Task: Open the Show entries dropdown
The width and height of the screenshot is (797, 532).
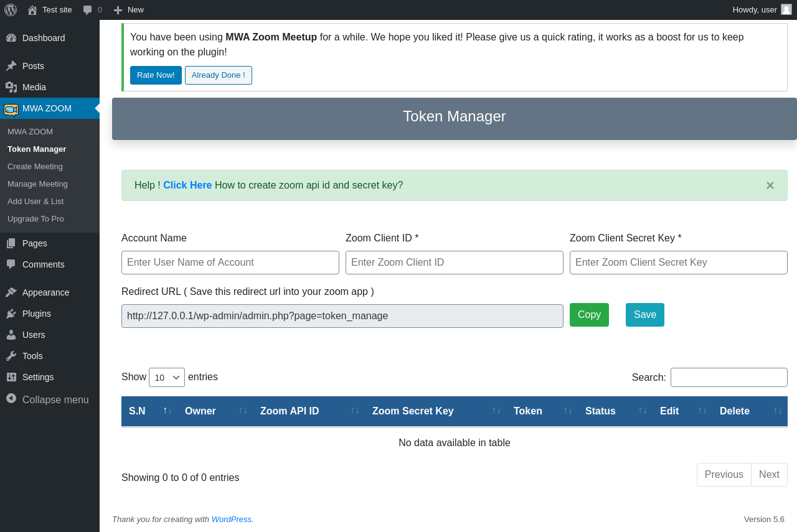Action: 167,377
